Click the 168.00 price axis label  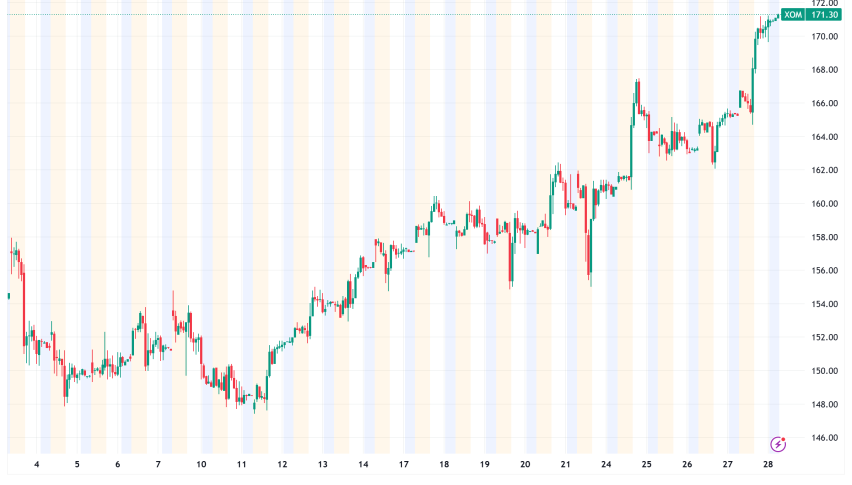[824, 70]
